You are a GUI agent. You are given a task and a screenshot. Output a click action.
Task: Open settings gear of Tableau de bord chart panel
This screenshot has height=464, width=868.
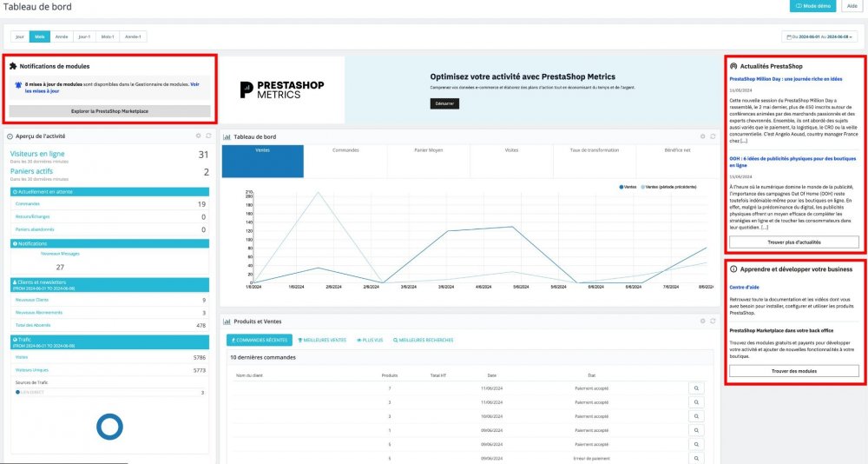[x=702, y=136]
